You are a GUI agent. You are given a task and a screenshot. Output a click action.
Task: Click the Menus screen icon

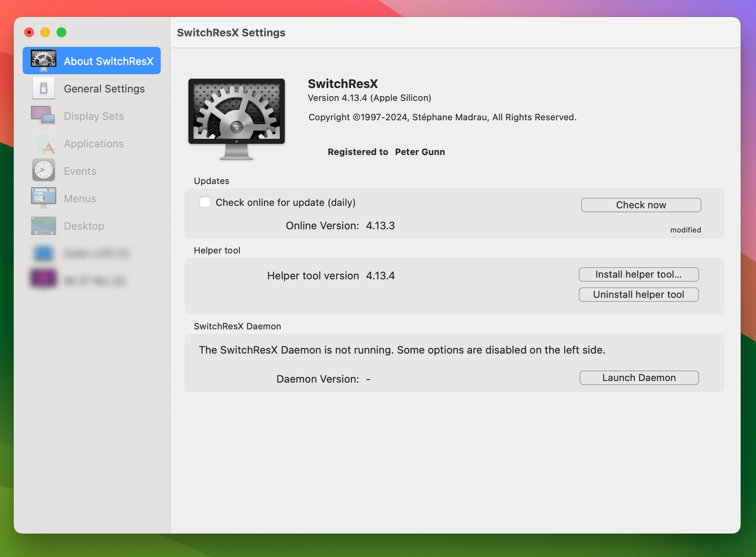[x=44, y=198]
